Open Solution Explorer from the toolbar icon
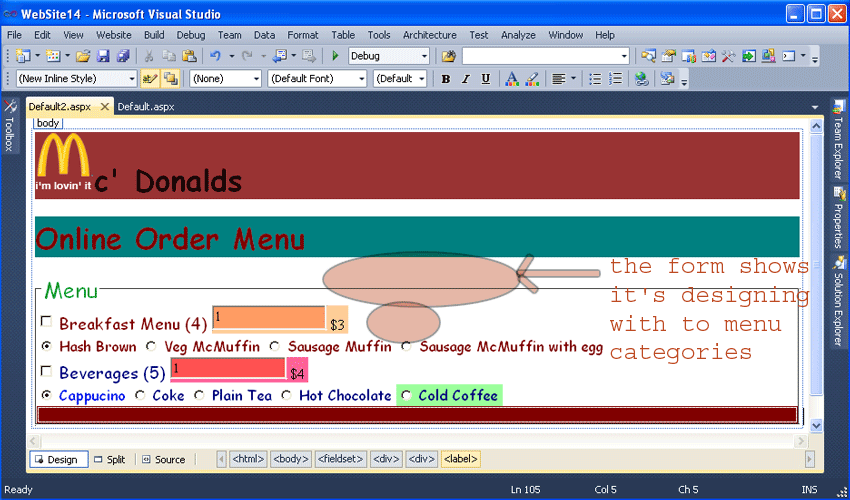Viewport: 850px width, 500px height. coord(648,56)
